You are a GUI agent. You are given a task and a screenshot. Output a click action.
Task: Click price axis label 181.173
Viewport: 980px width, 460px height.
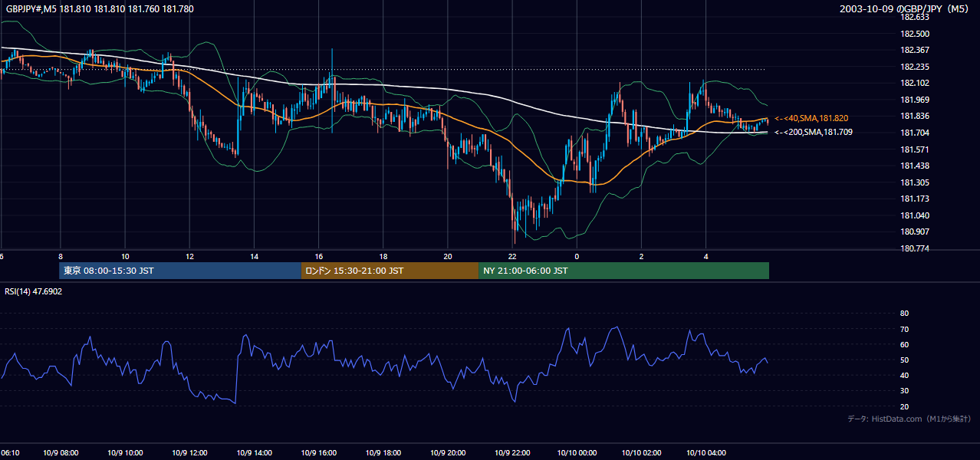point(915,199)
